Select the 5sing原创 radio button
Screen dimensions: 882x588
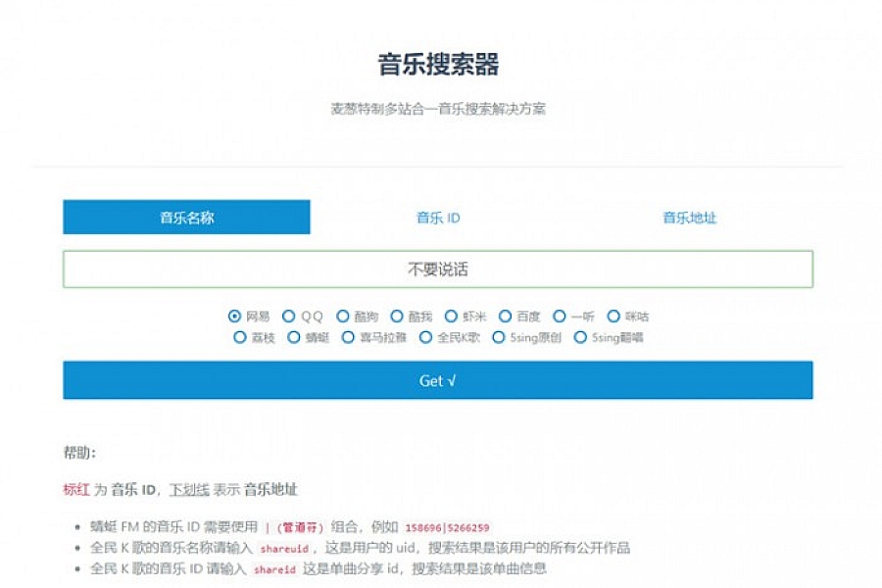click(x=500, y=338)
